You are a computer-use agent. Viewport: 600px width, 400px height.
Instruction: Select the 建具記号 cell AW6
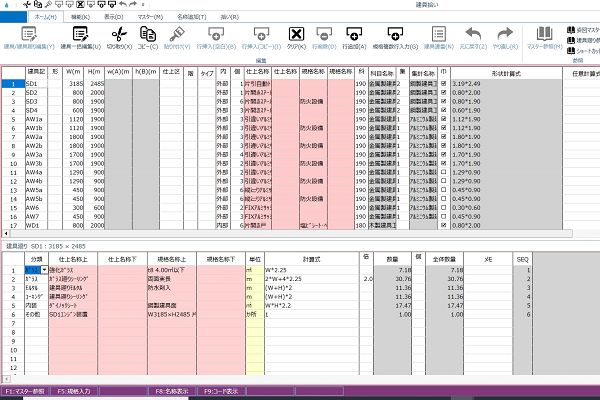pyautogui.click(x=36, y=207)
